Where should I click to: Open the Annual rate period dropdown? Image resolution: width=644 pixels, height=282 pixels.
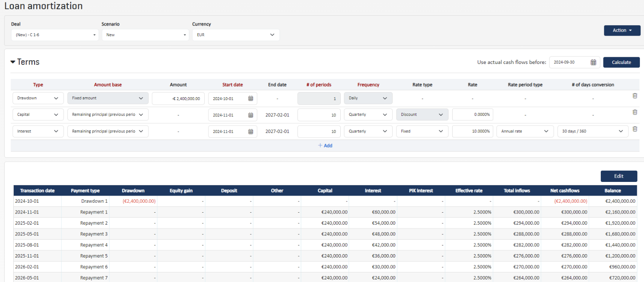click(x=525, y=131)
